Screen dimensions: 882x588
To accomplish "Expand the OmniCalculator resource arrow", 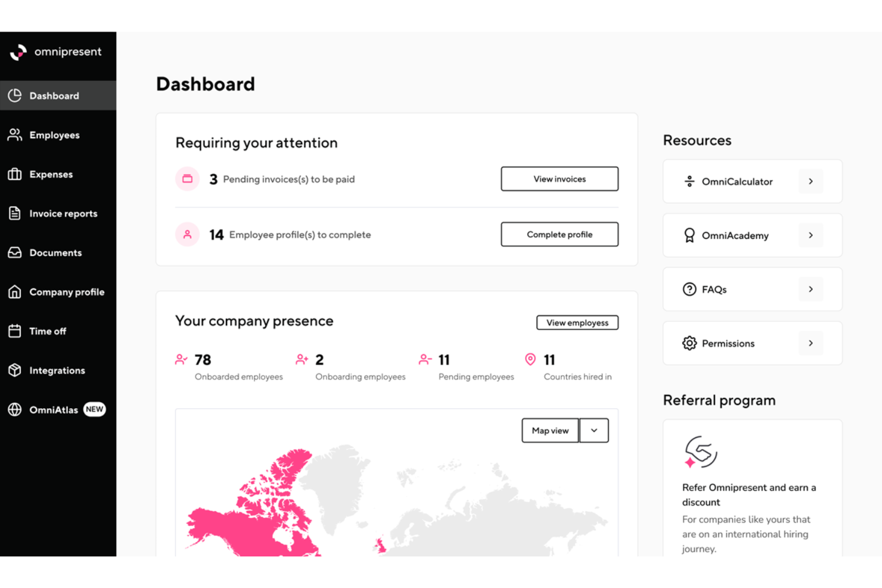I will tap(810, 181).
